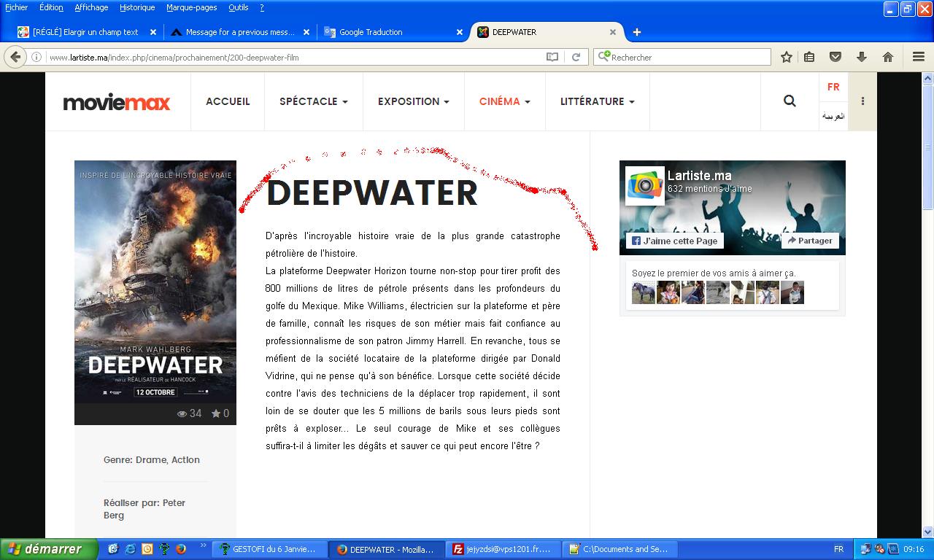Open the Édition menu
This screenshot has width=934, height=560.
[51, 7]
